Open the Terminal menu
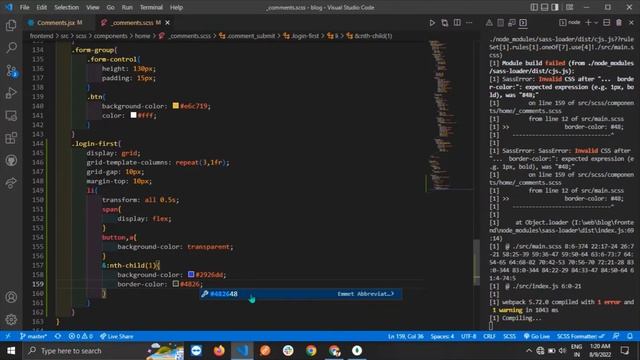This screenshot has width=640, height=360. pos(151,7)
